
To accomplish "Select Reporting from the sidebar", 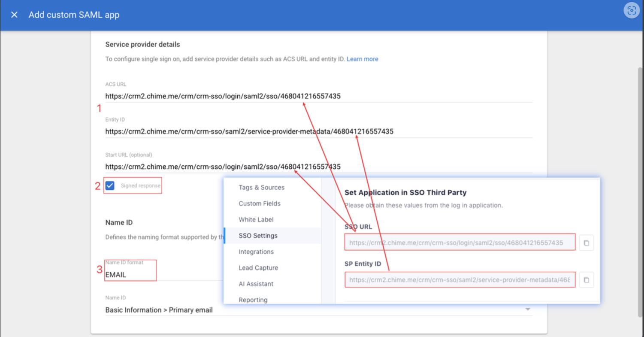I will [x=253, y=300].
